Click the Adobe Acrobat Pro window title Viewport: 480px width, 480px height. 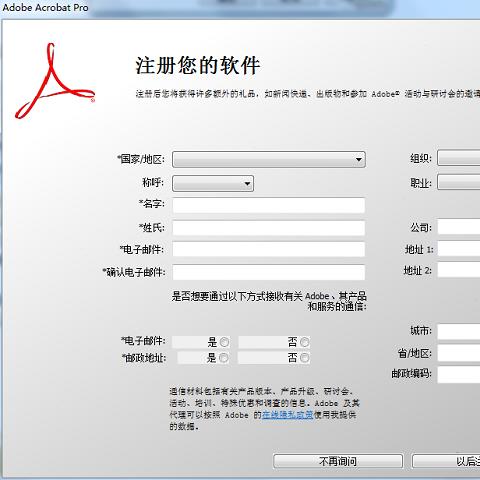click(x=45, y=7)
